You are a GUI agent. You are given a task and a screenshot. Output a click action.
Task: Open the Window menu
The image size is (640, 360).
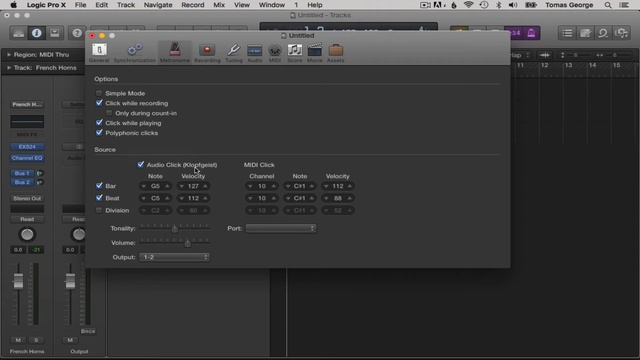[272, 5]
